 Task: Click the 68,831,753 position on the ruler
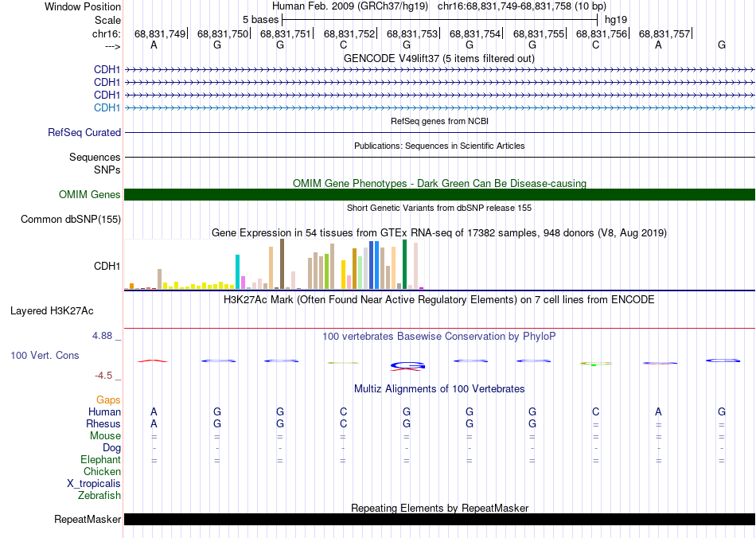coord(412,34)
